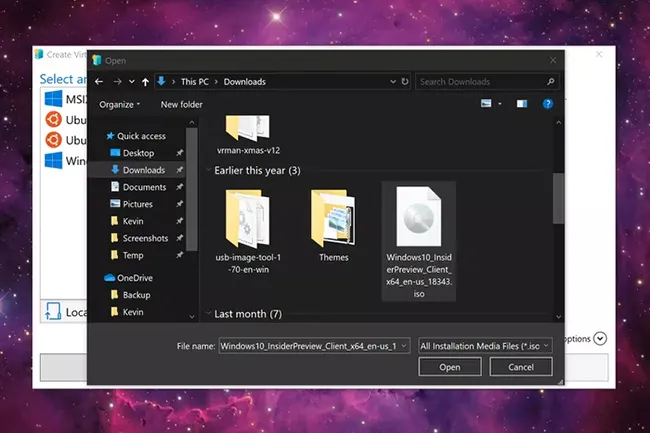Collapse the Last month group
Image resolution: width=650 pixels, height=433 pixels.
point(208,314)
